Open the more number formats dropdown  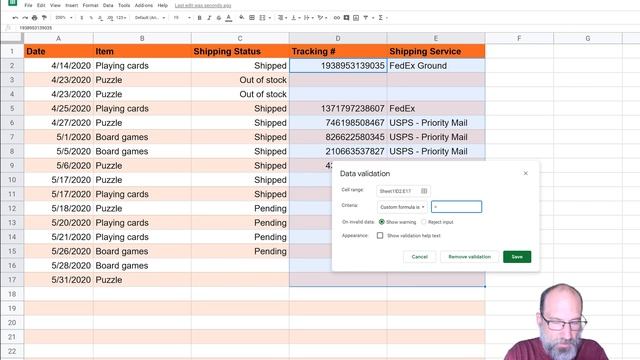pyautogui.click(x=121, y=18)
